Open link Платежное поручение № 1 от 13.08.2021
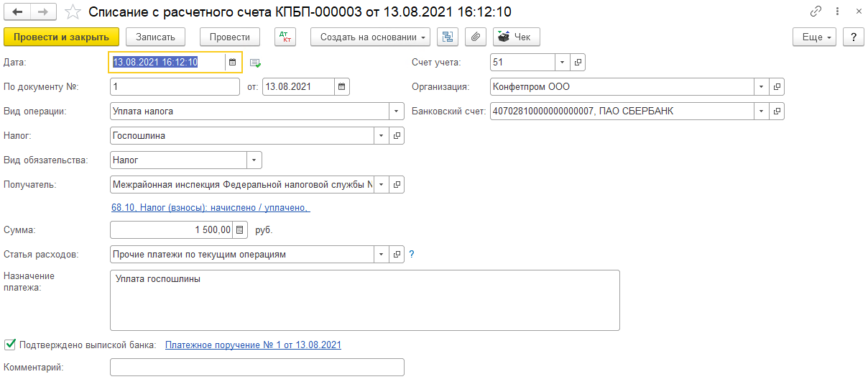 pyautogui.click(x=253, y=345)
